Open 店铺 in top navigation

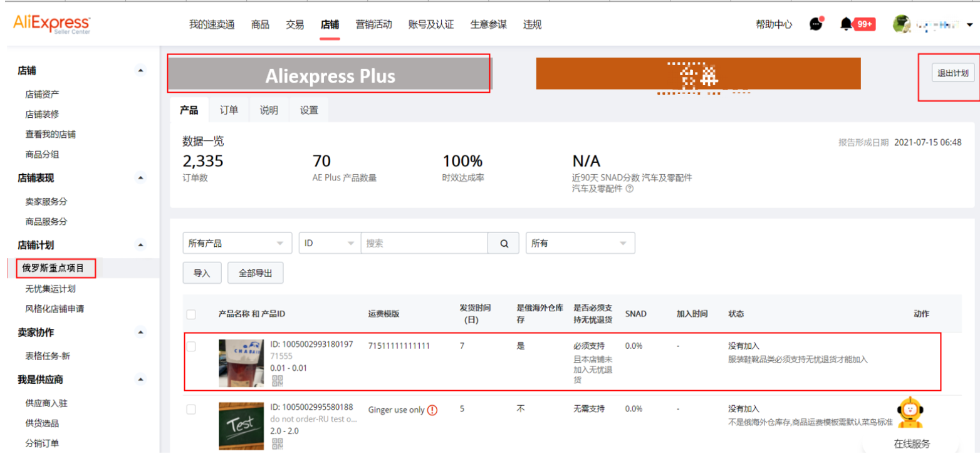[x=330, y=24]
